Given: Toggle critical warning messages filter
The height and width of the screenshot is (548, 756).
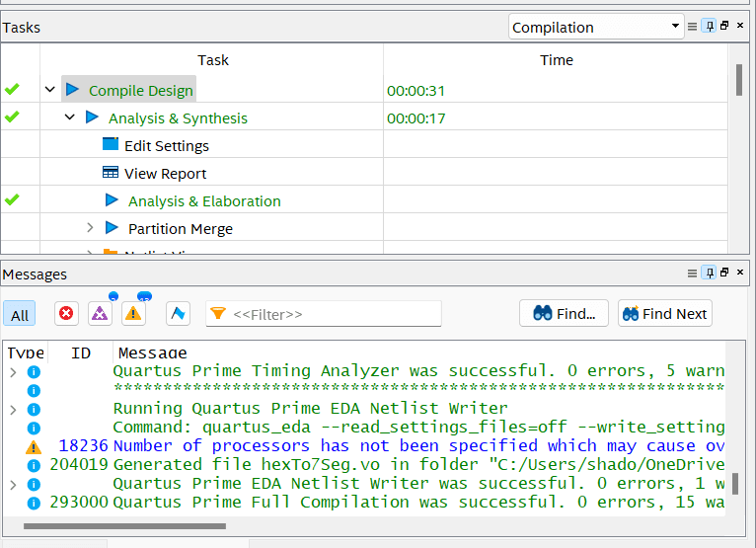Looking at the screenshot, I should pos(100,314).
